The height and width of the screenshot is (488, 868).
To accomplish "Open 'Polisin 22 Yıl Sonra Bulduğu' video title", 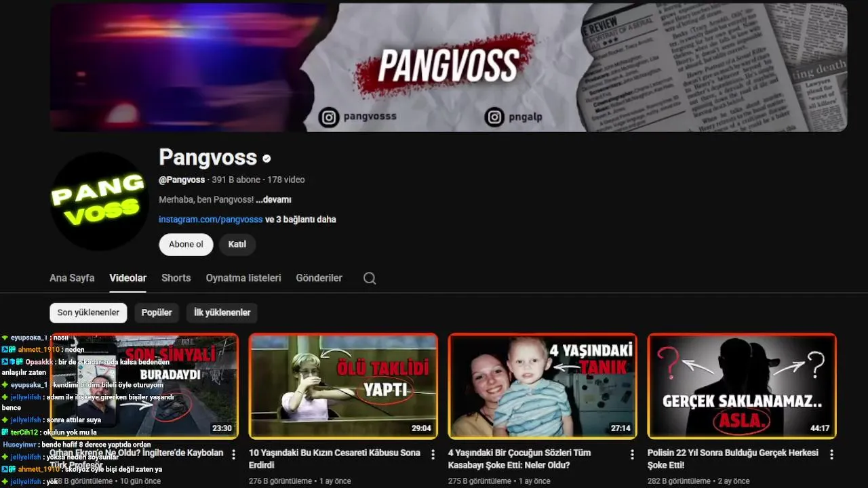I will (733, 459).
